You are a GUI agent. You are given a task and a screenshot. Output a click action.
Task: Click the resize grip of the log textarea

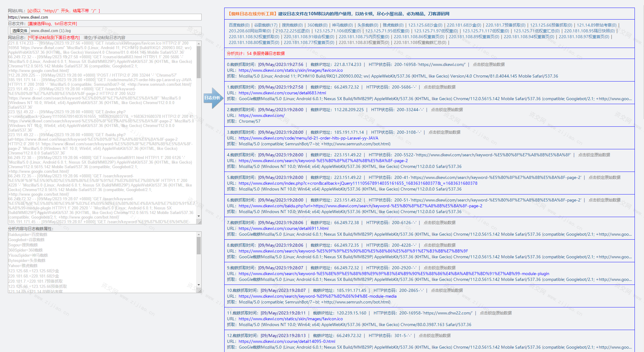(x=199, y=222)
